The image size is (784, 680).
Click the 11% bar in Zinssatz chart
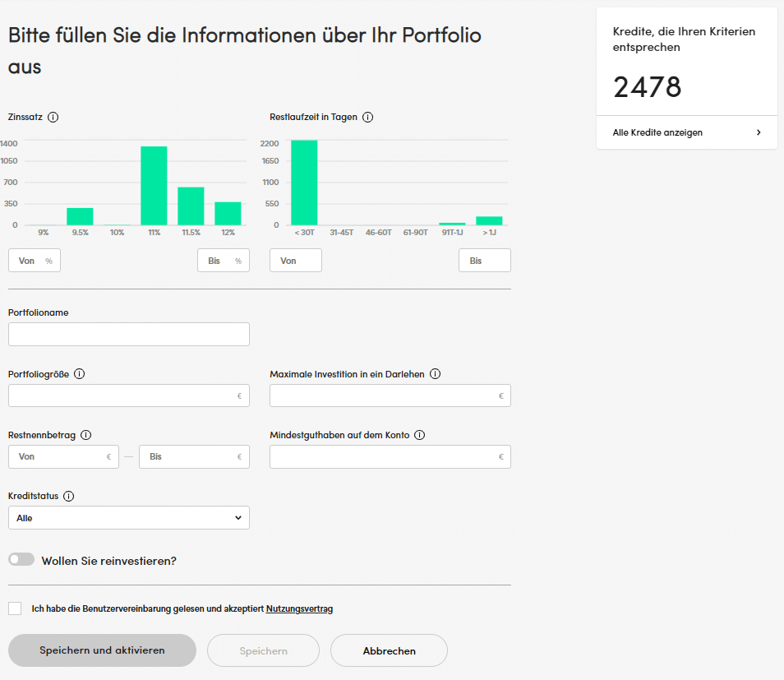tap(154, 186)
